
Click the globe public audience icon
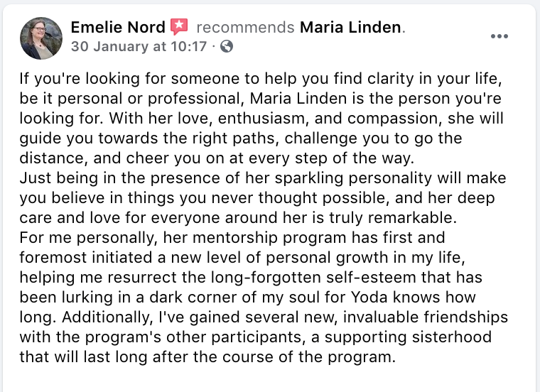(x=226, y=46)
